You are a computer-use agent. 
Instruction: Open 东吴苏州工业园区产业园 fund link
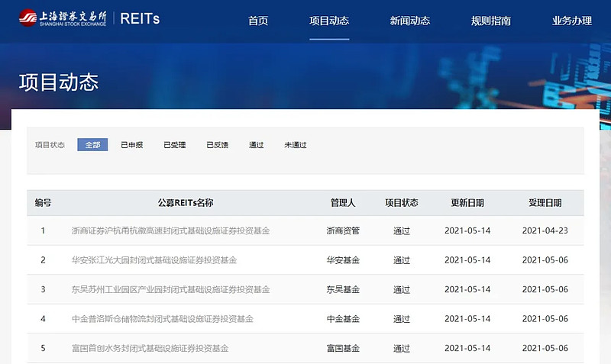coord(170,290)
